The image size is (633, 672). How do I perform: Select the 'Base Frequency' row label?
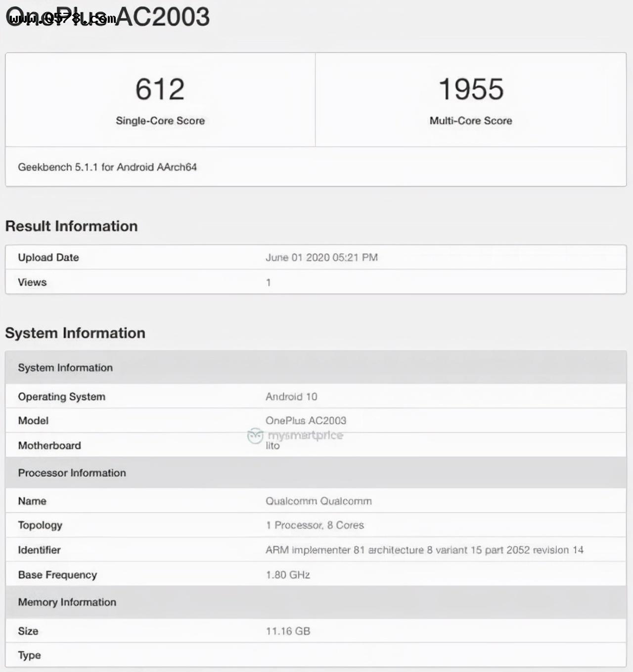57,575
